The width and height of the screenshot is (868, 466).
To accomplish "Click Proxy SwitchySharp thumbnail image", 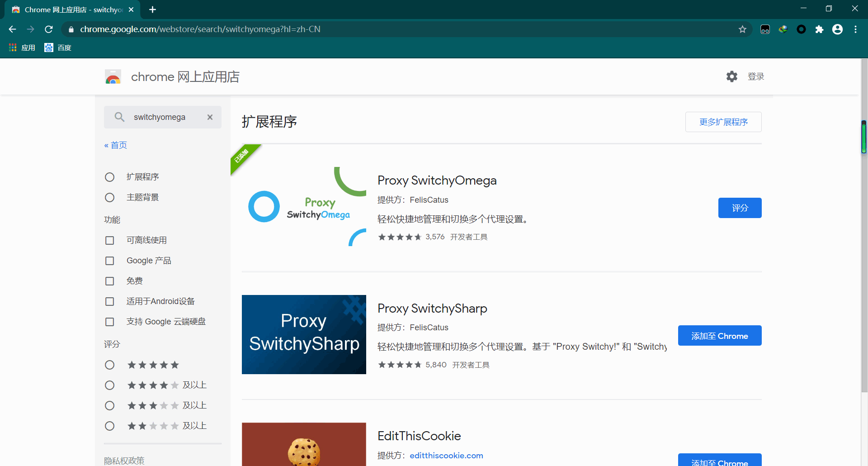I will coord(304,335).
